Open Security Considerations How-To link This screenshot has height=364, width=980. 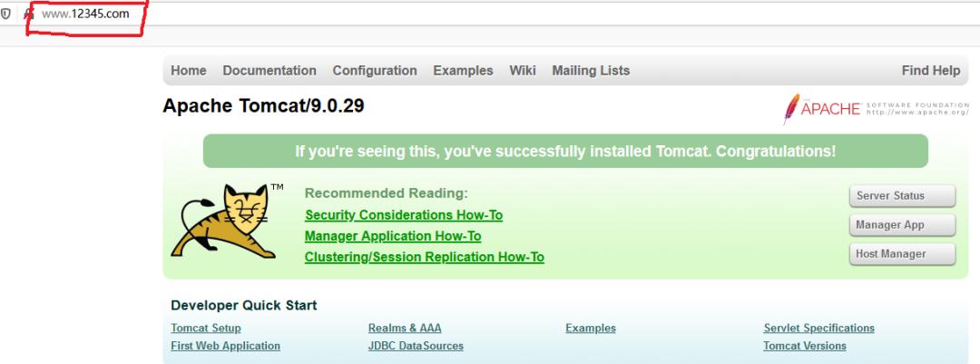404,215
